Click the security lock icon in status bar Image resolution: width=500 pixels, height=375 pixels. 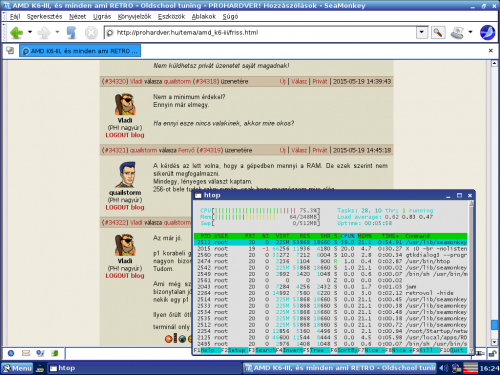pyautogui.click(x=492, y=353)
